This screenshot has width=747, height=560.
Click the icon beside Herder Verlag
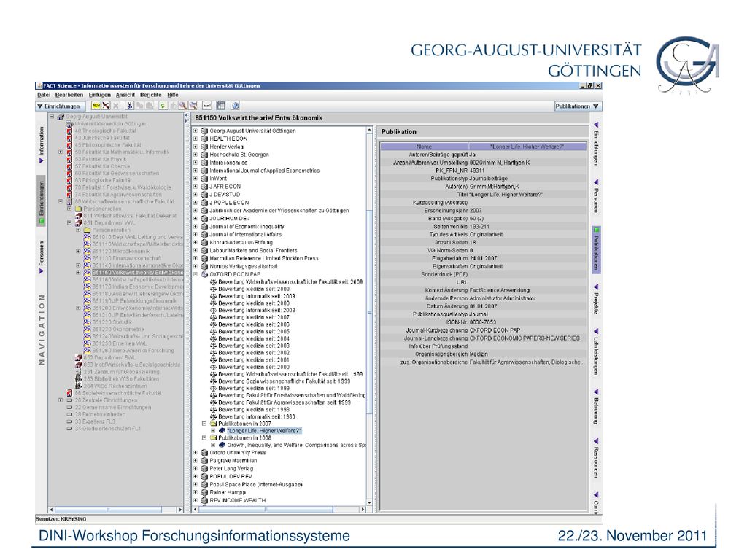tap(204, 147)
